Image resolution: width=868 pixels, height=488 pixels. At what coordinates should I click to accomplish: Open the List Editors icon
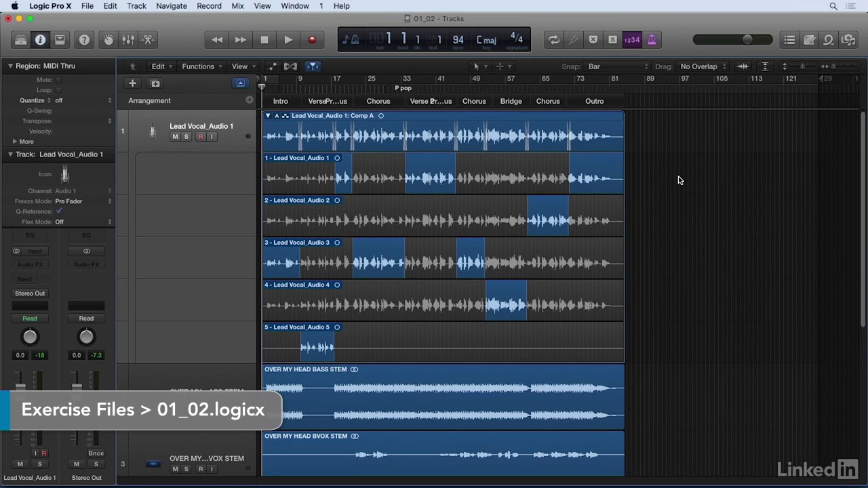click(x=789, y=40)
